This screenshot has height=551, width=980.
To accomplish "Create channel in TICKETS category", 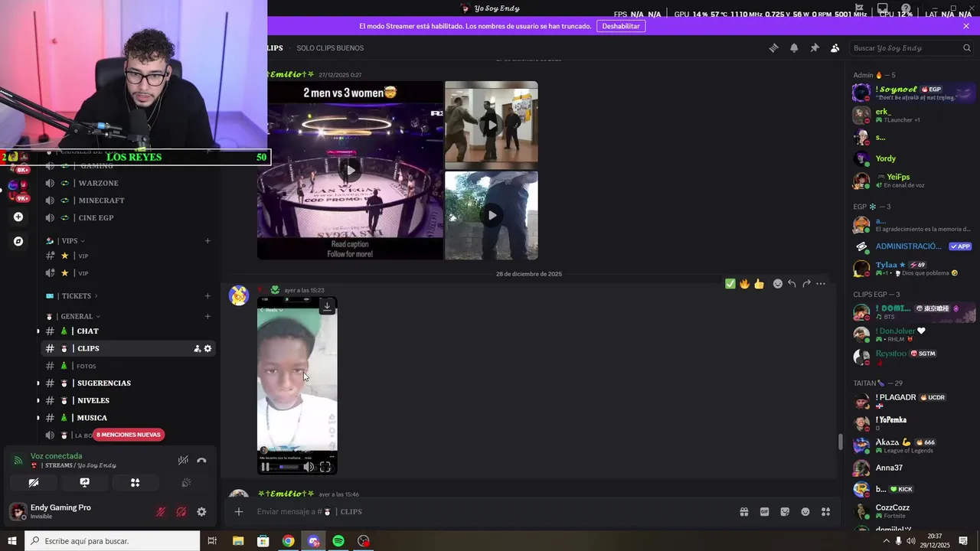I will pyautogui.click(x=207, y=295).
